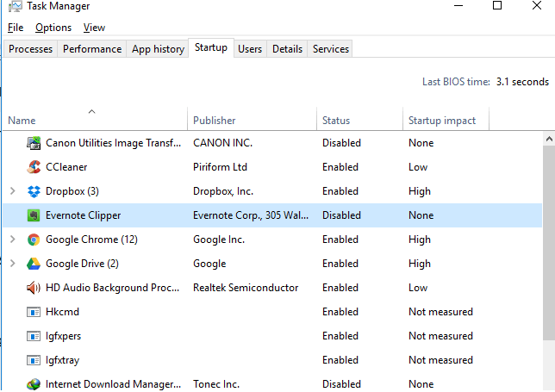Click Disabled status of Canon Utilities
Image resolution: width=555 pixels, height=392 pixels.
click(341, 143)
